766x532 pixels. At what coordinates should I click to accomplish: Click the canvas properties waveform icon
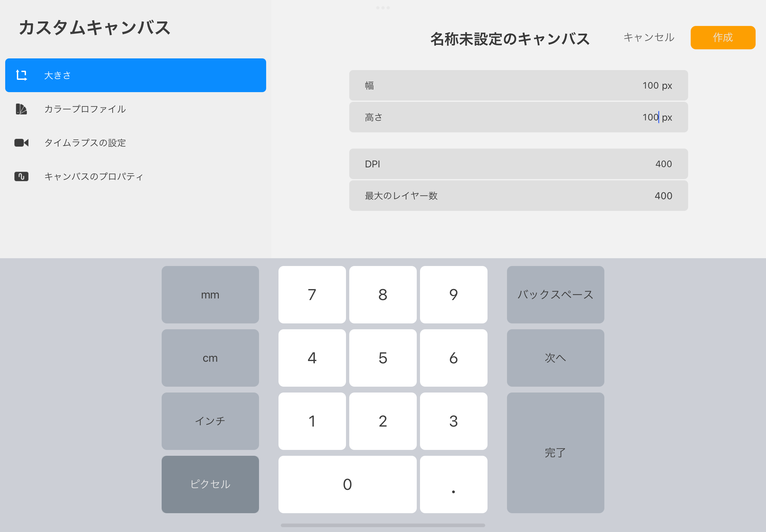(21, 176)
